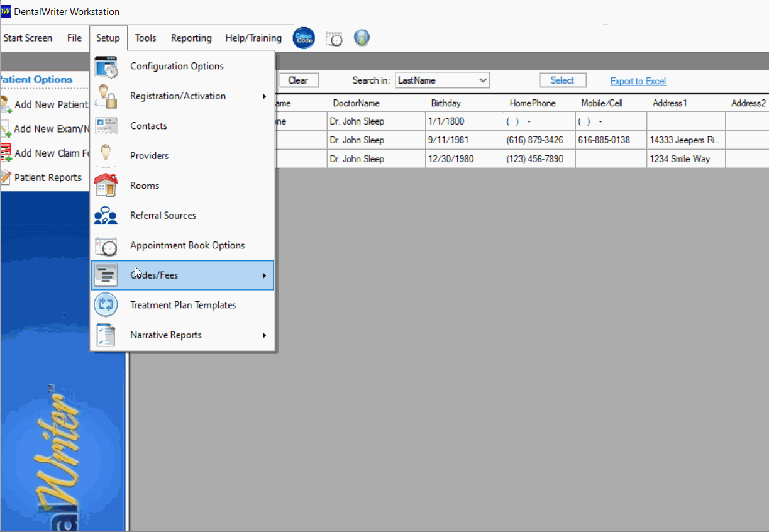Click the Providers person icon
The height and width of the screenshot is (532, 769).
click(106, 155)
